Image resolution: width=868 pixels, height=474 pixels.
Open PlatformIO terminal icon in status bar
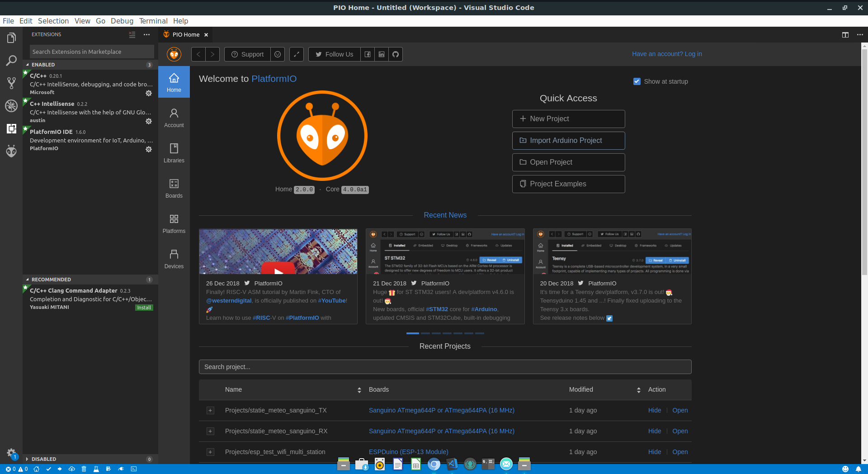click(x=134, y=469)
